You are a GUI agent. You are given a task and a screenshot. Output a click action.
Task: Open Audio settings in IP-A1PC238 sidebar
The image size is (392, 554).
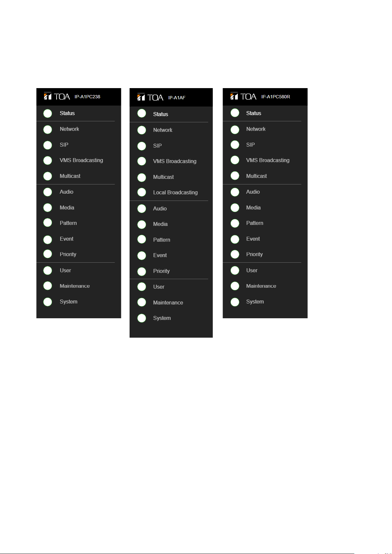[66, 192]
